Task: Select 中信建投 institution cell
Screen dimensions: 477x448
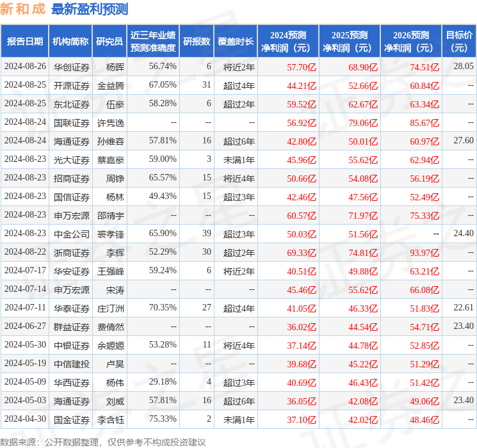Action: click(72, 364)
